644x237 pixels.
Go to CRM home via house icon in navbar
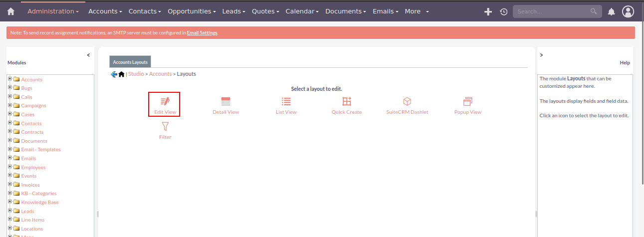pos(11,11)
